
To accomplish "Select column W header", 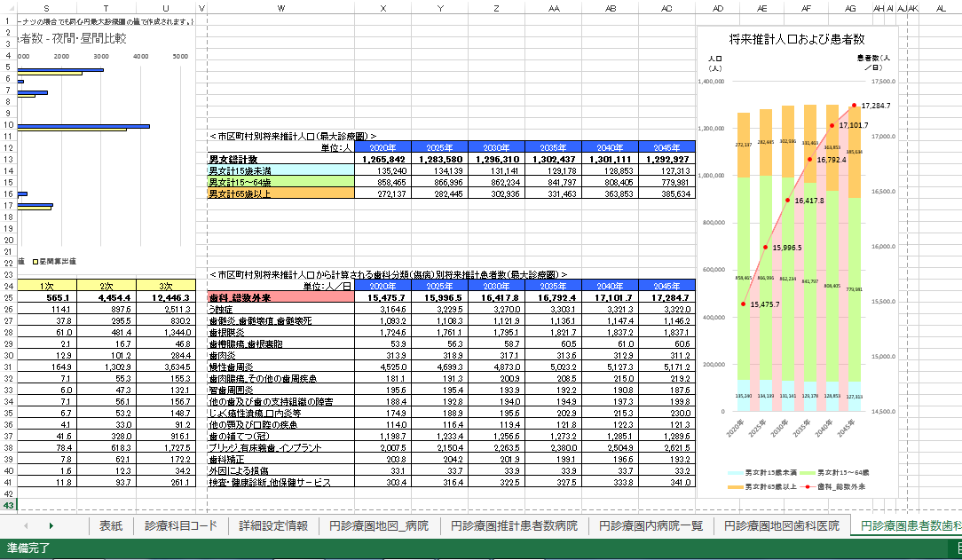I will pyautogui.click(x=281, y=8).
